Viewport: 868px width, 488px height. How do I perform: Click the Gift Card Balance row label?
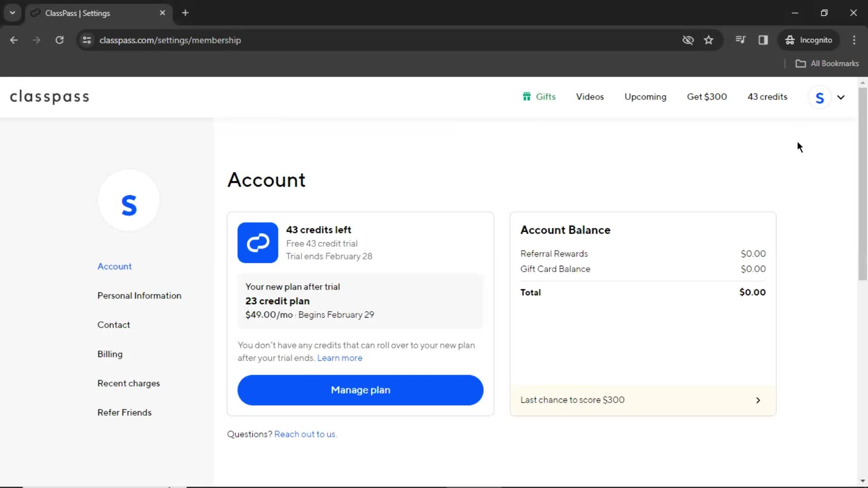coord(555,269)
